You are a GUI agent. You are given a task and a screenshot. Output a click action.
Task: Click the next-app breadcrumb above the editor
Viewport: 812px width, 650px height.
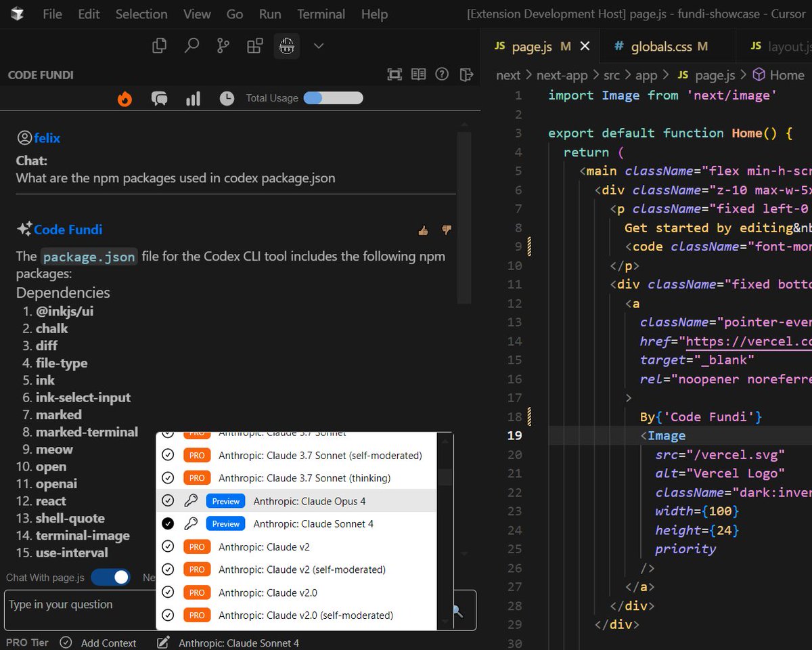[x=562, y=74]
